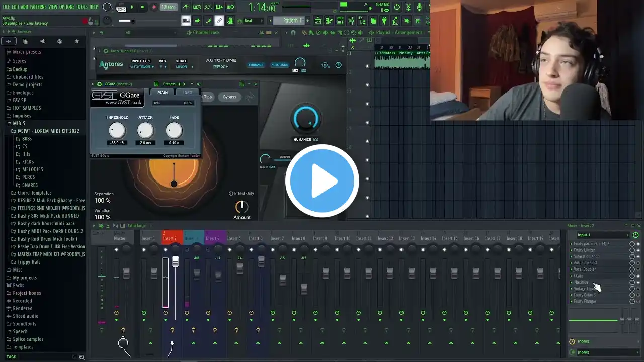Toggle the Auto-Tune EFX slot enable switch
Image resolution: width=644 pixels, height=362 pixels.
(x=632, y=263)
